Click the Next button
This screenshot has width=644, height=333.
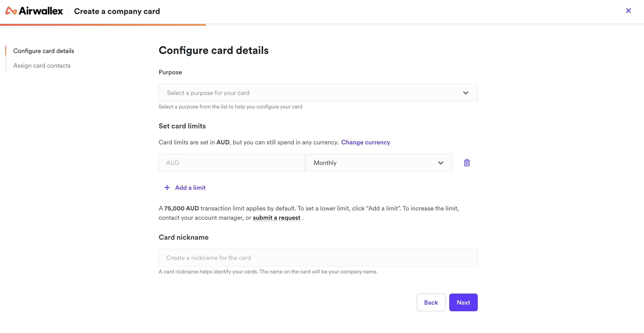pos(463,302)
